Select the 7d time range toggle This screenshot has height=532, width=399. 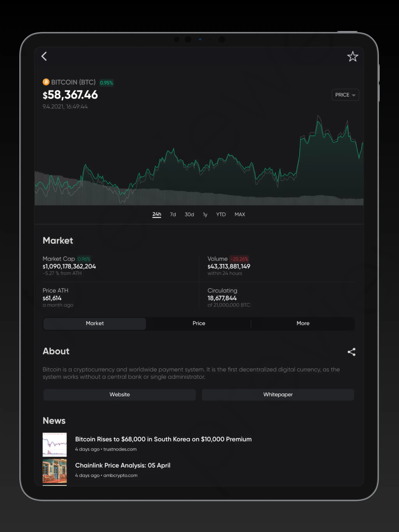(173, 214)
